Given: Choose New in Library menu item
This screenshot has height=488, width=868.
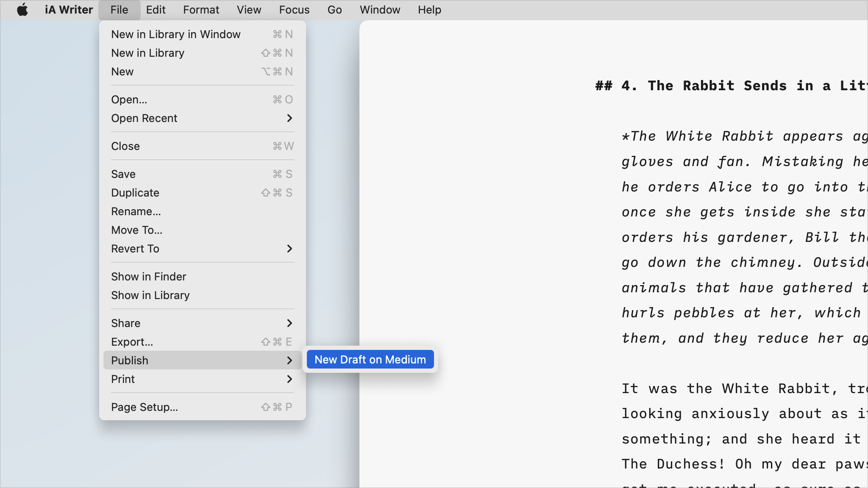Looking at the screenshot, I should 202,53.
